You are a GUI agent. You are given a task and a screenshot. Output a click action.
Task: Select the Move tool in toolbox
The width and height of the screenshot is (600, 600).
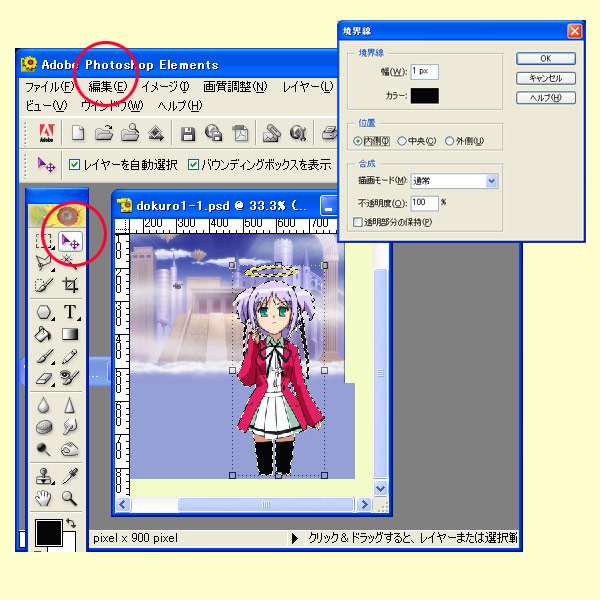[70, 241]
